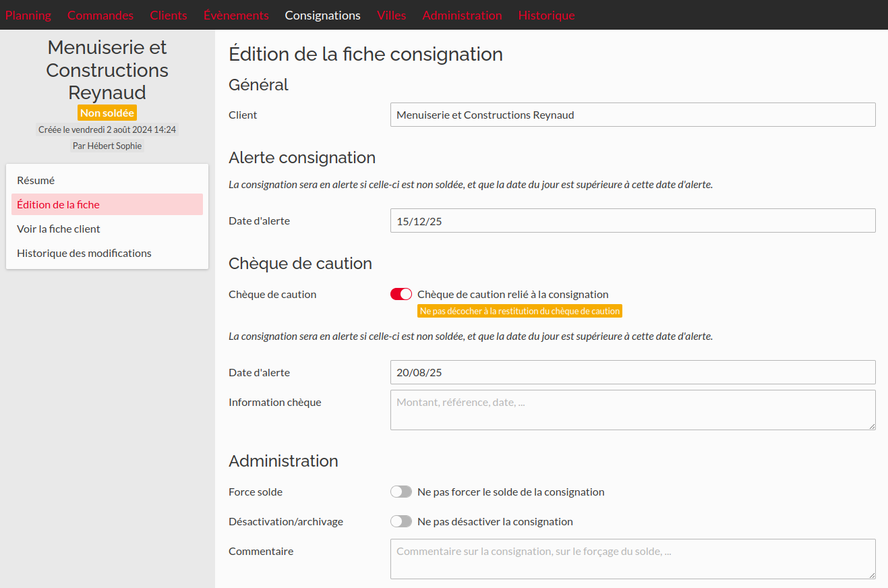Toggle the Chèque de caution switch off

click(x=401, y=294)
